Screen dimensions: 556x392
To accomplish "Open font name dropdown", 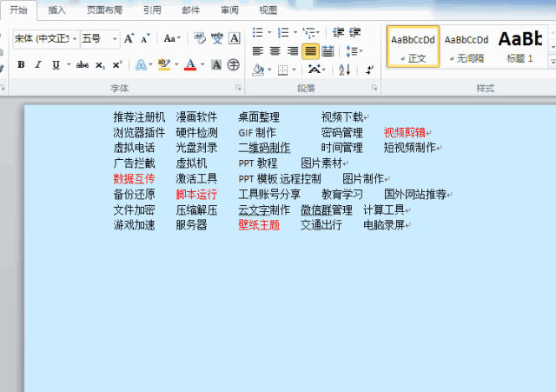I will (x=75, y=38).
